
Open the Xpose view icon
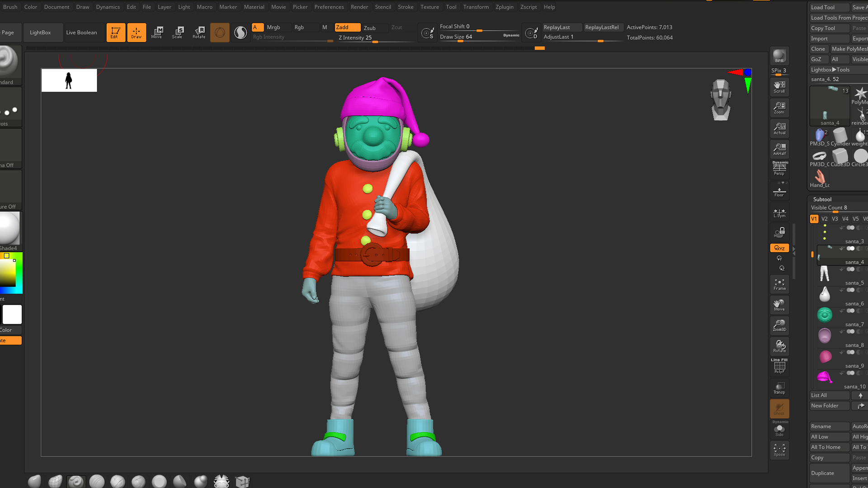(779, 450)
